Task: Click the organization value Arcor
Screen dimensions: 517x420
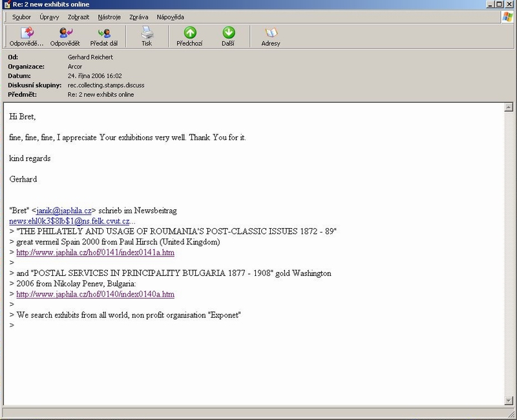Action: (75, 67)
